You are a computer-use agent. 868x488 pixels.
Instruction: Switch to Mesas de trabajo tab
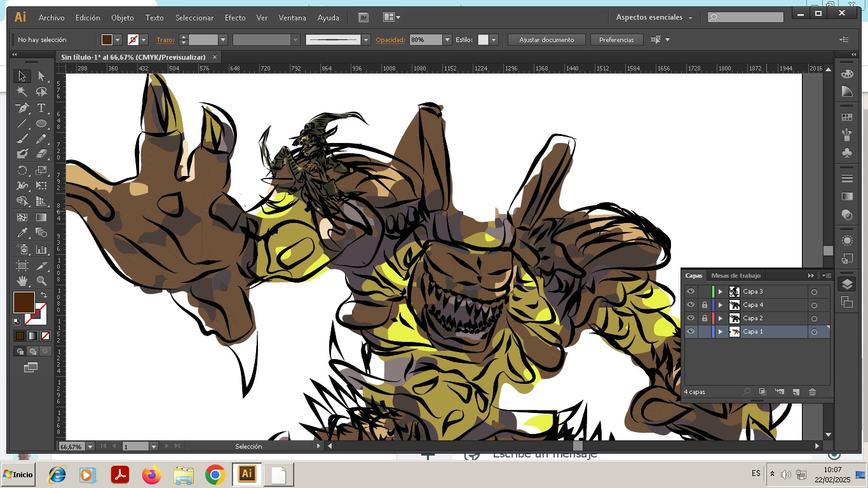(735, 276)
